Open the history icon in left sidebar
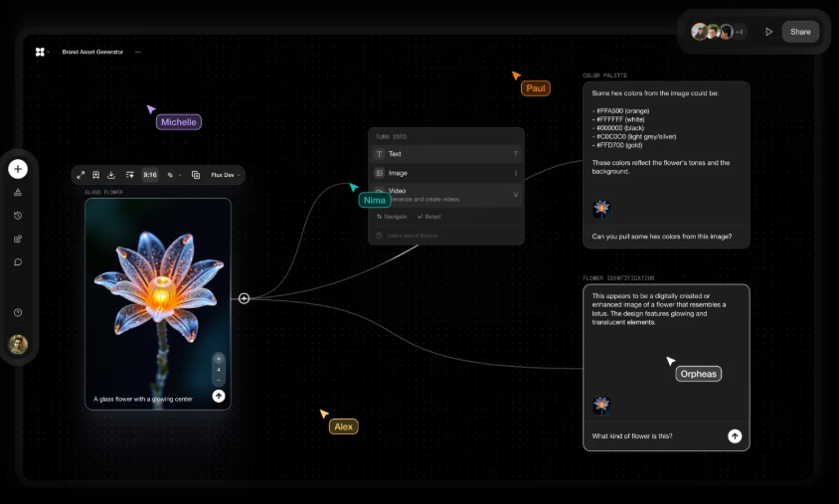 18,216
